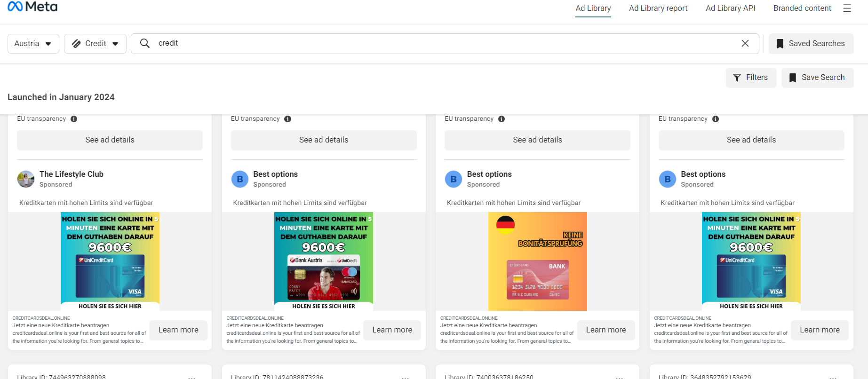Focus the search input containing credit

tap(445, 43)
